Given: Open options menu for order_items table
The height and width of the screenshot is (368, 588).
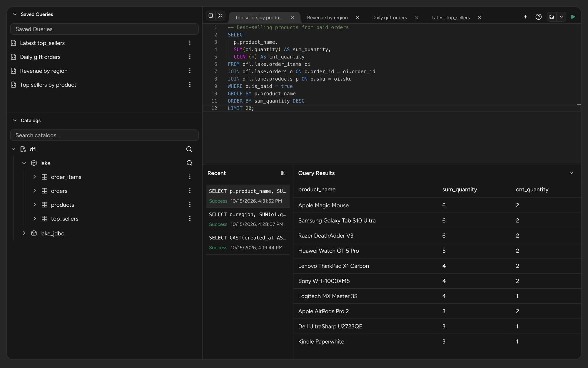Looking at the screenshot, I should [x=190, y=177].
